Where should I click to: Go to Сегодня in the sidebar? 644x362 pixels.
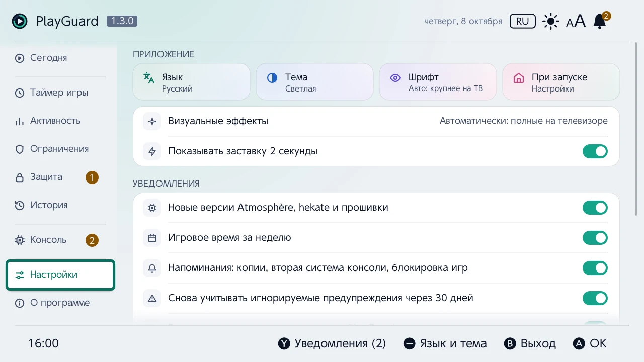tap(60, 58)
